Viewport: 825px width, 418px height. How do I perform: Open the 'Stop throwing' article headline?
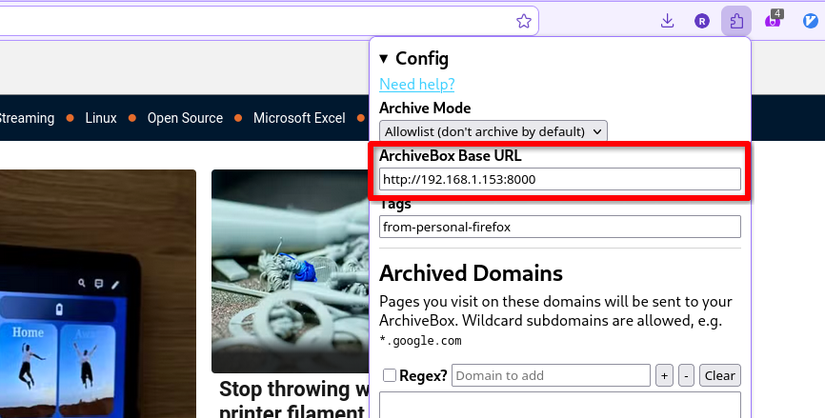[294, 400]
